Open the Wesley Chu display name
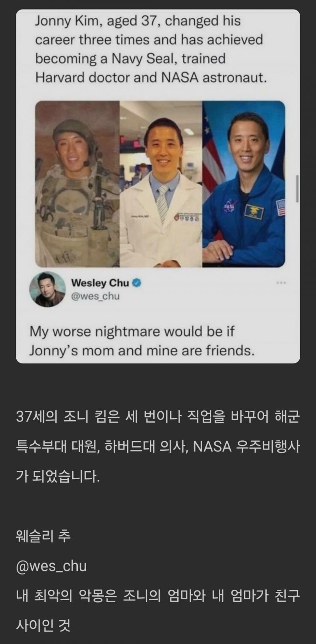The width and height of the screenshot is (316, 644). pyautogui.click(x=100, y=283)
